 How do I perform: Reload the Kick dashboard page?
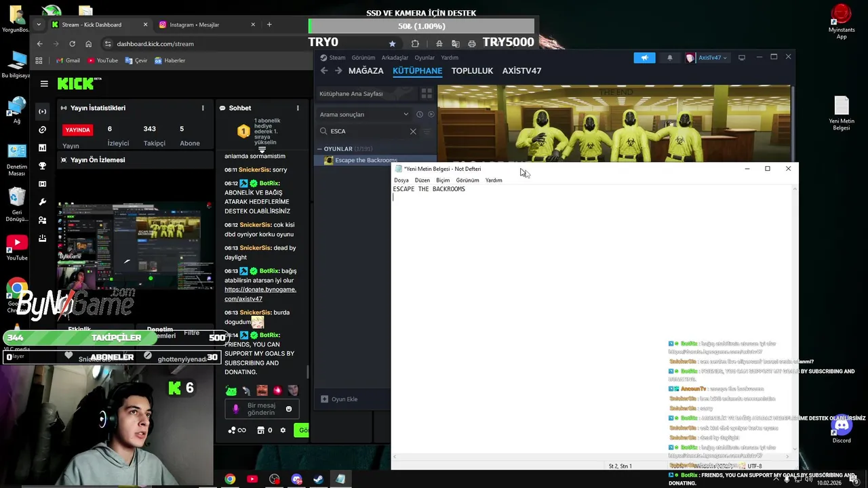[72, 43]
